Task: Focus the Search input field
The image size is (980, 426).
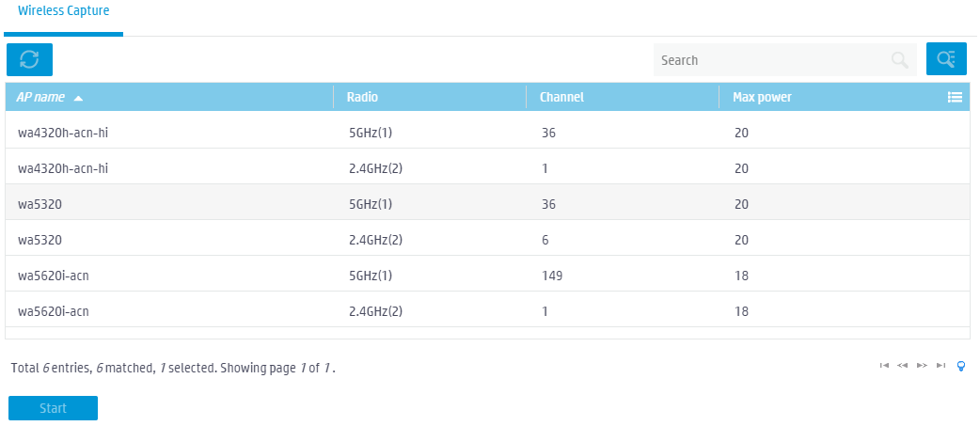Action: coord(772,60)
